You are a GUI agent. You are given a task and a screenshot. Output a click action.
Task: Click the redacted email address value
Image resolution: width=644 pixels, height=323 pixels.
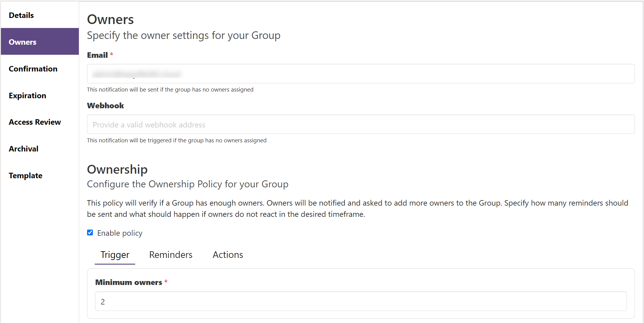pyautogui.click(x=136, y=74)
